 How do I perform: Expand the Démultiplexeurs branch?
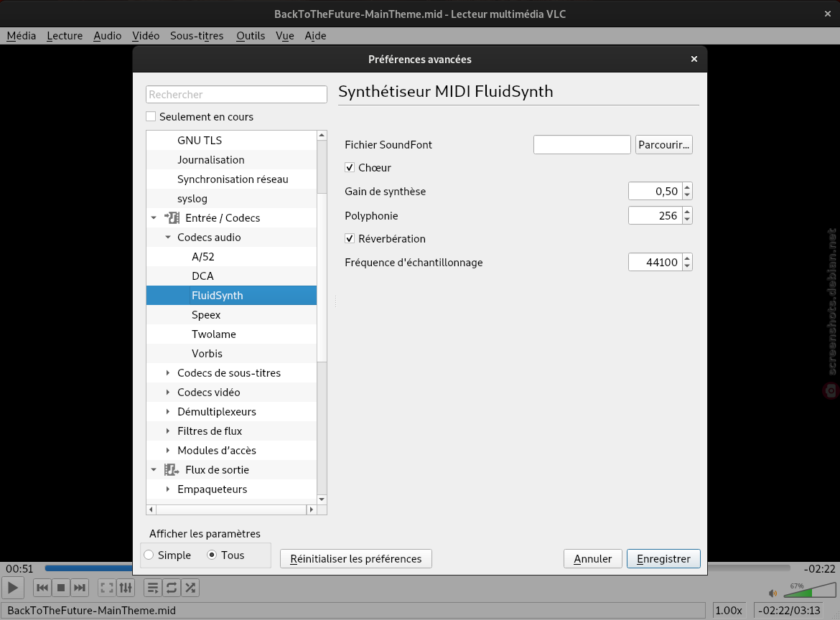pos(168,412)
